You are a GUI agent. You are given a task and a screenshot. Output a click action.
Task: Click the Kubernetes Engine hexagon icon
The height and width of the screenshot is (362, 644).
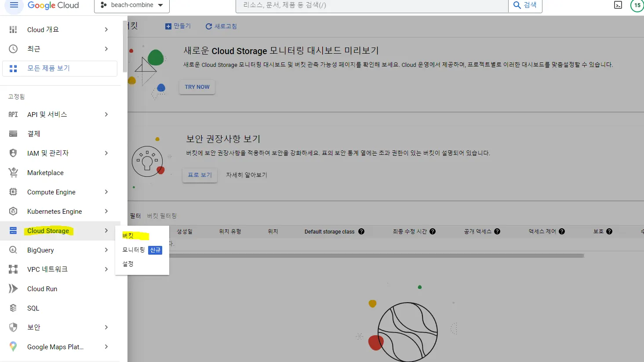click(13, 211)
